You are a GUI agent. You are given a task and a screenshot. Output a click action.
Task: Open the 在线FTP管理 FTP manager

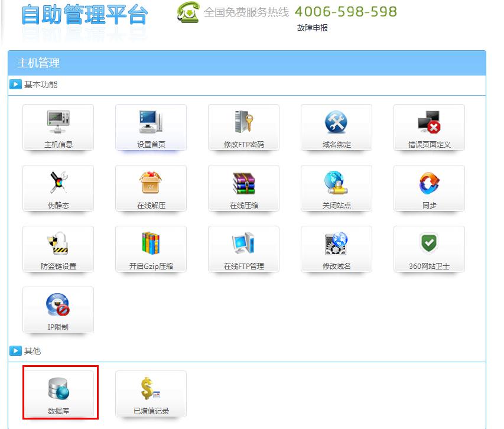pos(243,248)
